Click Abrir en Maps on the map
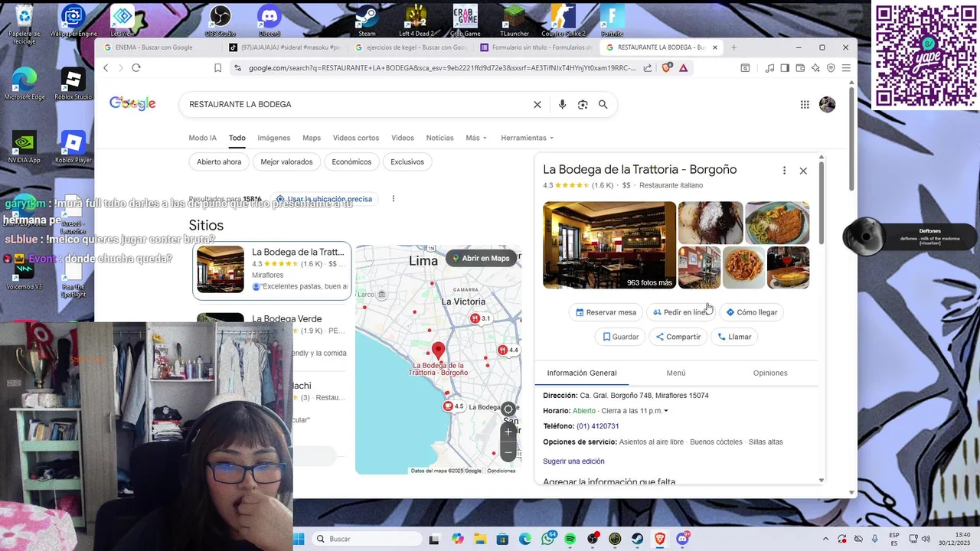This screenshot has width=980, height=551. (x=481, y=259)
